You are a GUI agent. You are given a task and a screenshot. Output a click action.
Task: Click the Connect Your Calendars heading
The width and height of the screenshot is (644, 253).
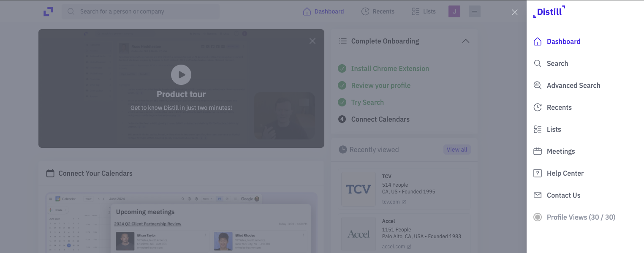[x=95, y=173]
